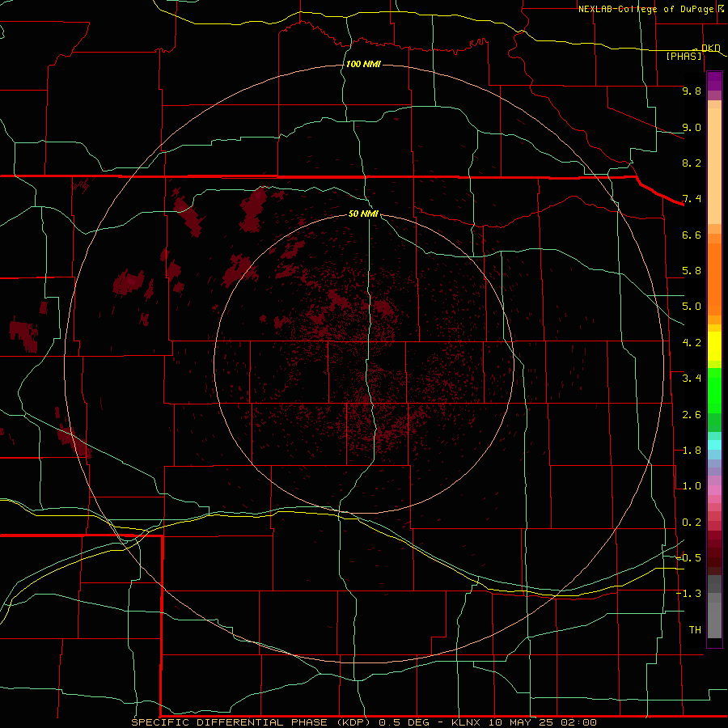Click the KLNX radar site identifier
The image size is (728, 728).
(466, 722)
